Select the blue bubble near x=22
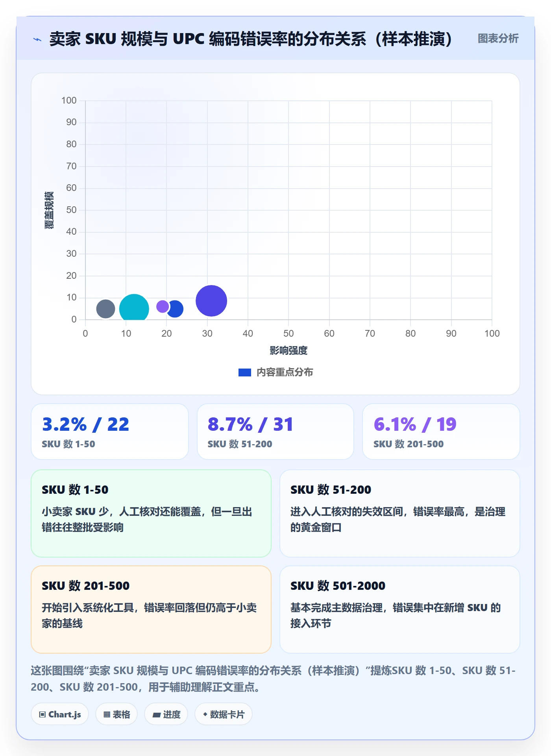The image size is (551, 756). click(x=176, y=309)
